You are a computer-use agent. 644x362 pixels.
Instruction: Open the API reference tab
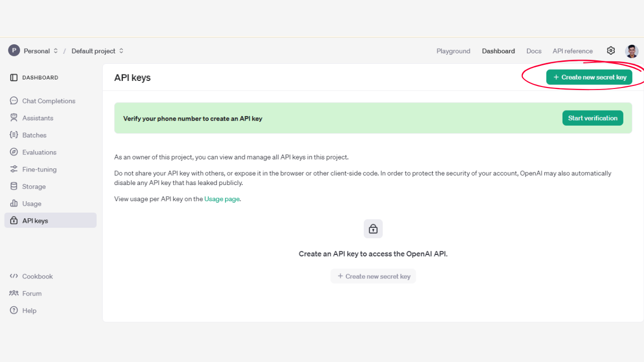(x=573, y=51)
